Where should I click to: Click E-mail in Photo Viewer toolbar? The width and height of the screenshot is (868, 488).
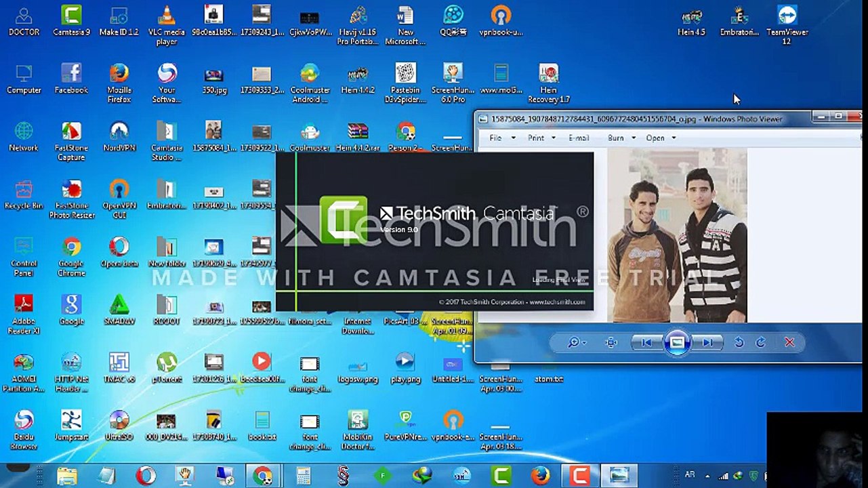(x=579, y=138)
